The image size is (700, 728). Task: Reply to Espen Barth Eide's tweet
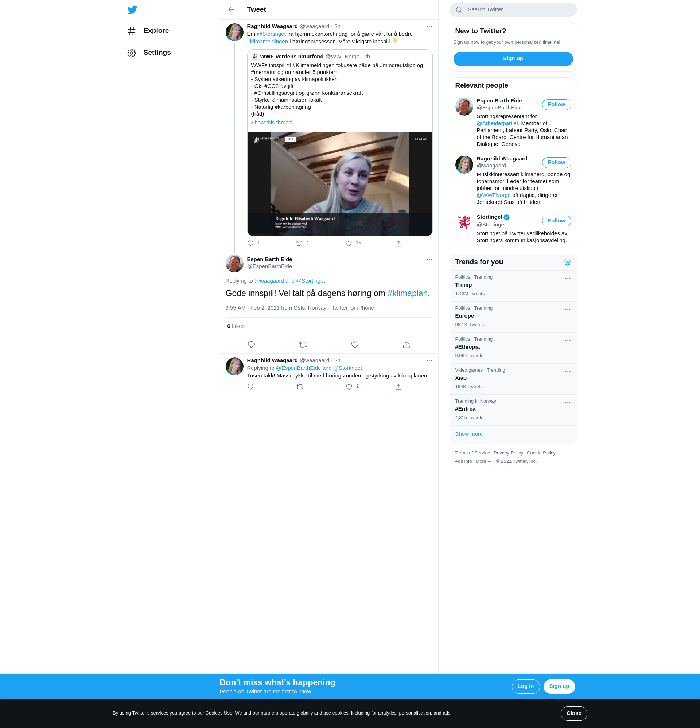coord(251,345)
